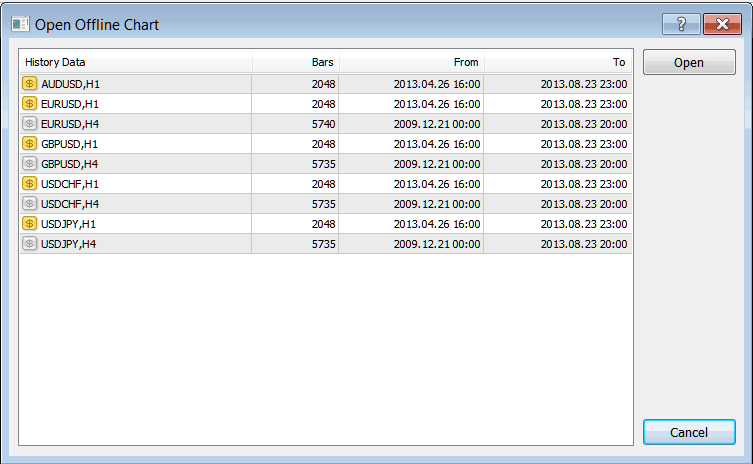The image size is (753, 464).
Task: Click the help question mark button
Action: 681,24
